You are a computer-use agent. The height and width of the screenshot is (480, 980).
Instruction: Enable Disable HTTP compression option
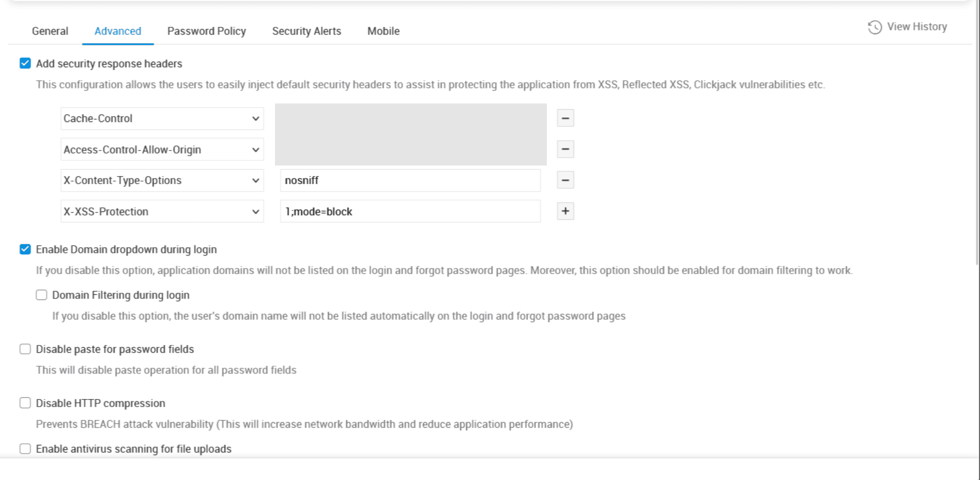pyautogui.click(x=25, y=403)
